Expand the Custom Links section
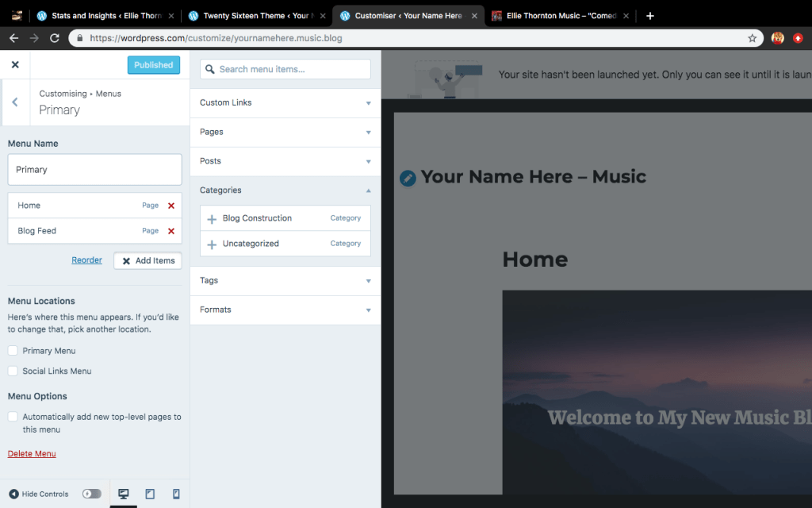 [x=285, y=103]
